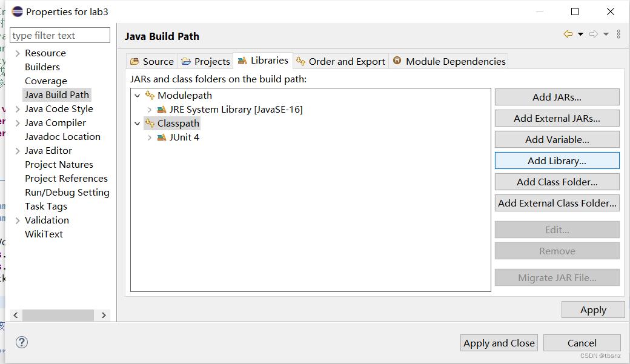Click the Add Library... button

tap(557, 160)
